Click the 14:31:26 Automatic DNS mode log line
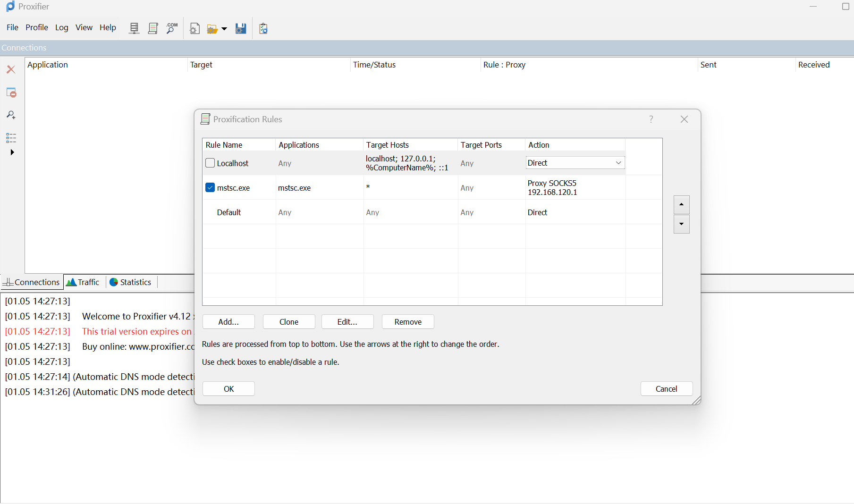The height and width of the screenshot is (504, 854). pos(99,392)
